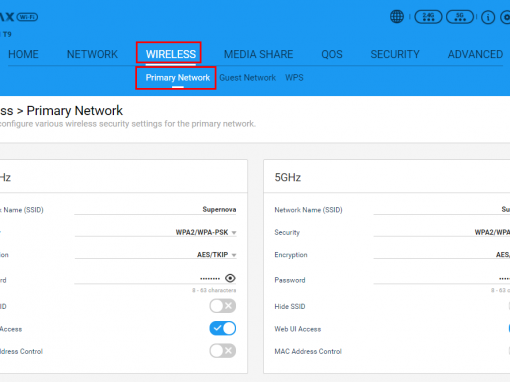Go to the HOME tab

coord(23,54)
